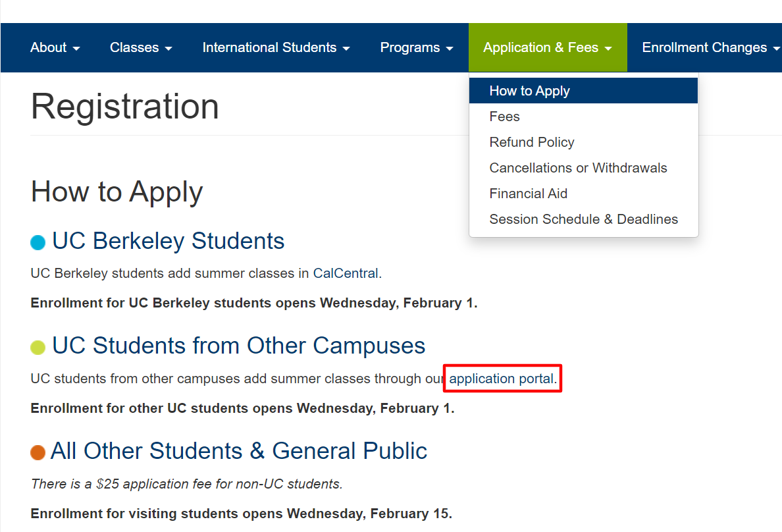Go to Financial Aid in the dropdown
The width and height of the screenshot is (782, 532).
(x=529, y=194)
